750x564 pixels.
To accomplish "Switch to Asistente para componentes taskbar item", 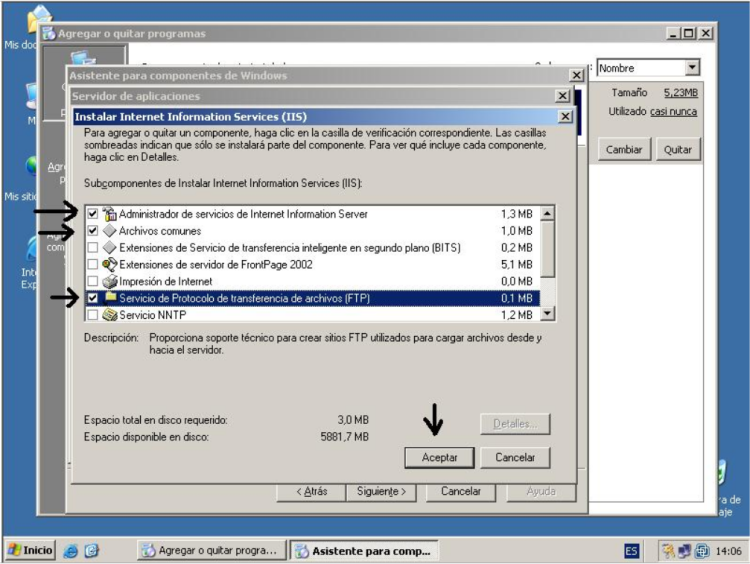I will [364, 551].
